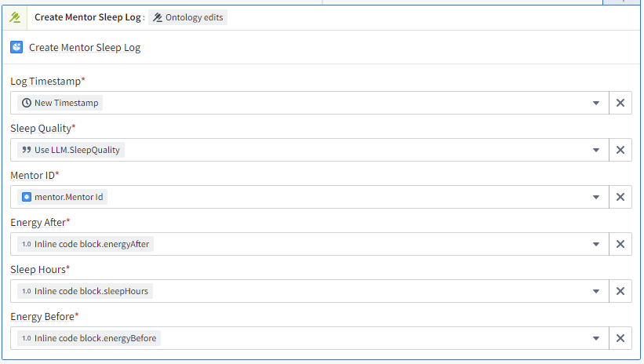This screenshot has height=364, width=644.
Task: Open the Energy Before dropdown arrow
Action: (597, 338)
